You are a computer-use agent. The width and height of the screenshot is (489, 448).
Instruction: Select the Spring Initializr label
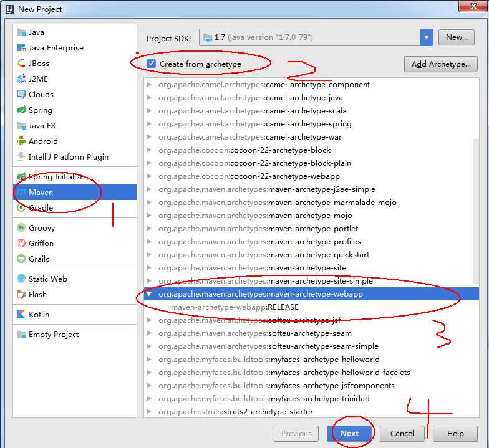tap(56, 177)
